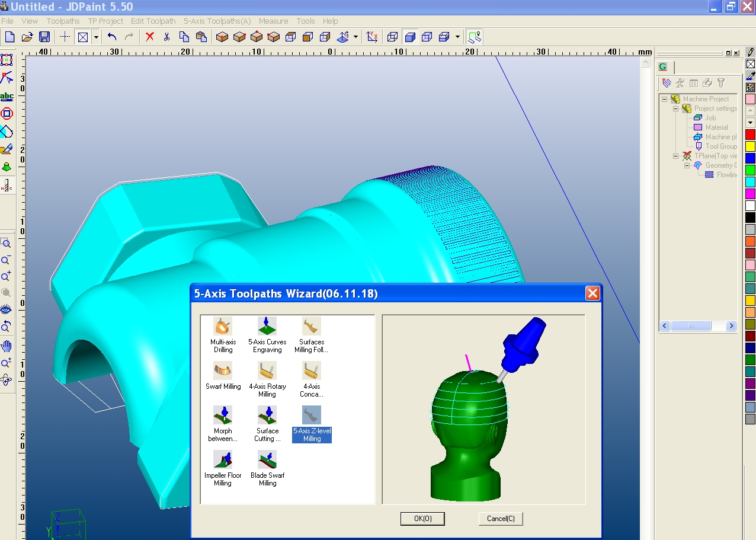Click the new toolpath icon in project panel
The height and width of the screenshot is (540, 756).
pyautogui.click(x=667, y=83)
